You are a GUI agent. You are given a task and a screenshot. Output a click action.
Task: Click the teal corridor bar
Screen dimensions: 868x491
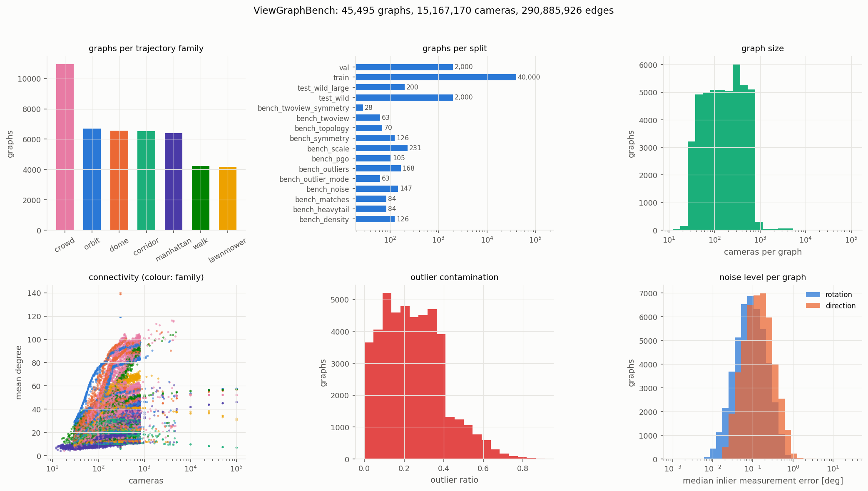[x=146, y=181]
